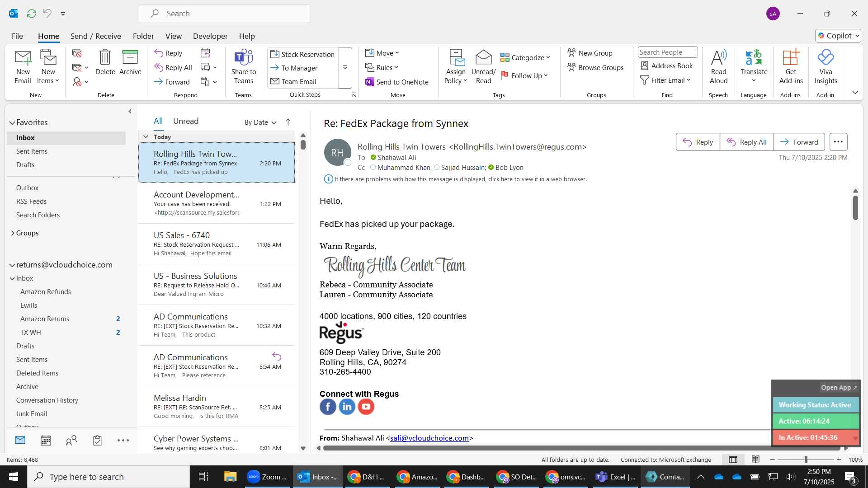The image size is (868, 488).
Task: Switch to Calendar view icon
Action: tap(46, 441)
